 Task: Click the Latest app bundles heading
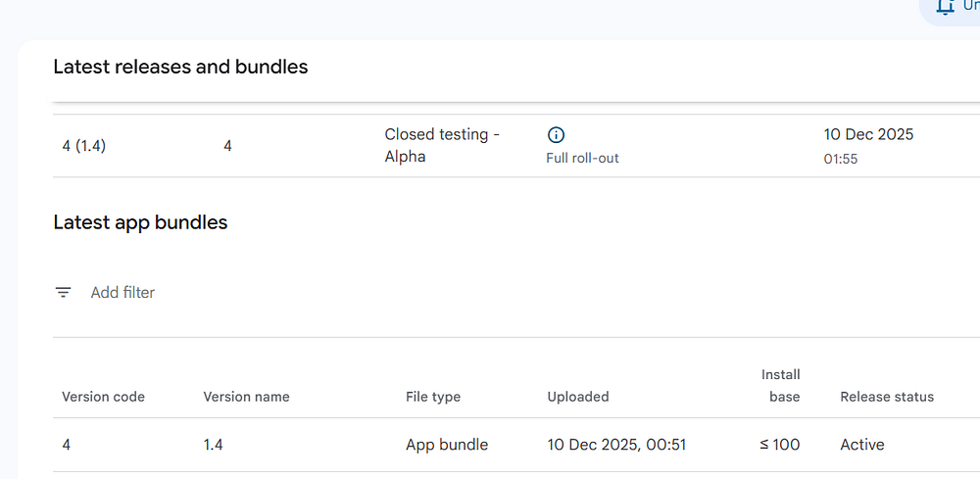coord(140,222)
